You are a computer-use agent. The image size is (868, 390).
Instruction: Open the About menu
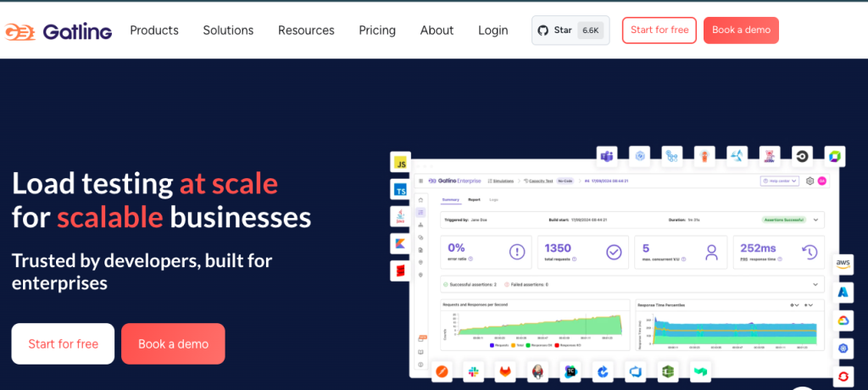point(437,31)
